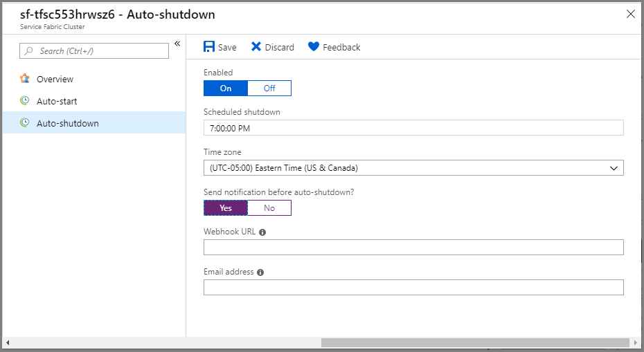Screen dimensions: 644x352
Task: Click the Search (Ctrl+/) box
Action: coord(94,51)
